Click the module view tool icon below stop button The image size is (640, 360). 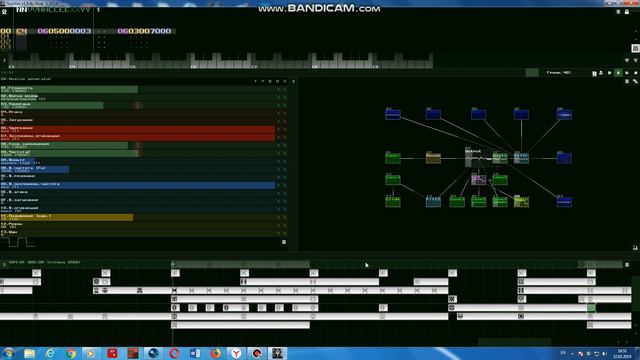click(636, 82)
